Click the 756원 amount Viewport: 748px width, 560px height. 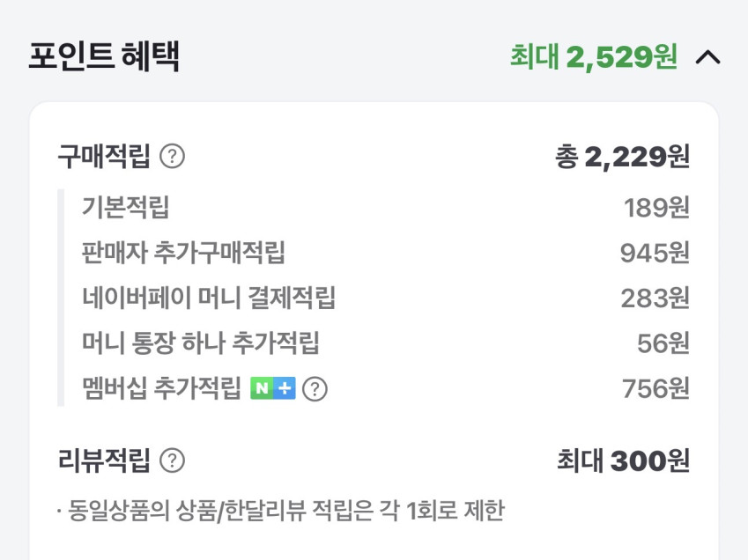(655, 388)
